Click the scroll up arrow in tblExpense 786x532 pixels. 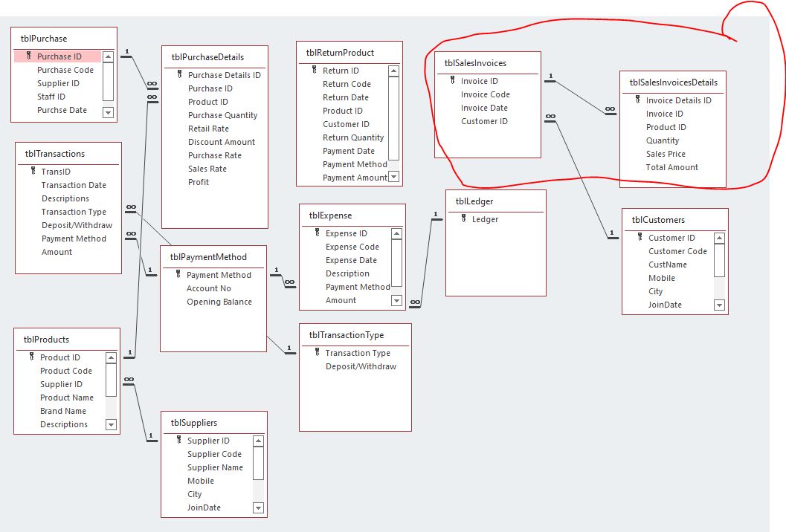pos(396,233)
